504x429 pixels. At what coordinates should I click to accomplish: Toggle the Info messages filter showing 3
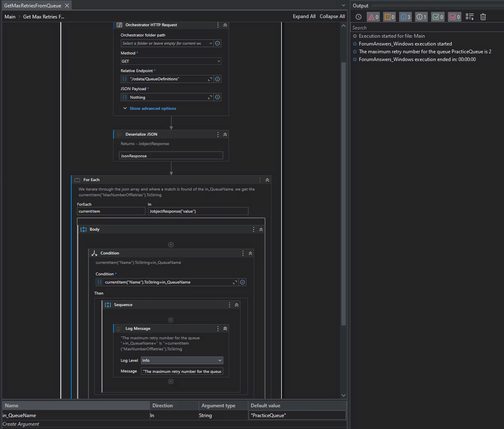click(x=405, y=17)
